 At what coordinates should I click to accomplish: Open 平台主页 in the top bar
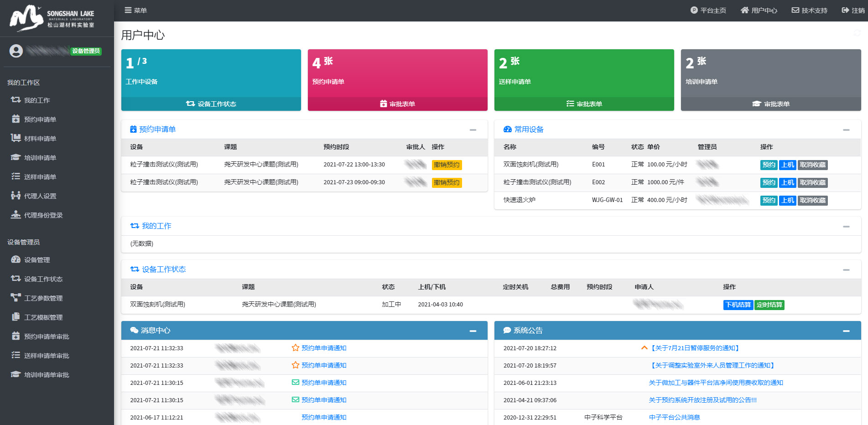pos(708,10)
